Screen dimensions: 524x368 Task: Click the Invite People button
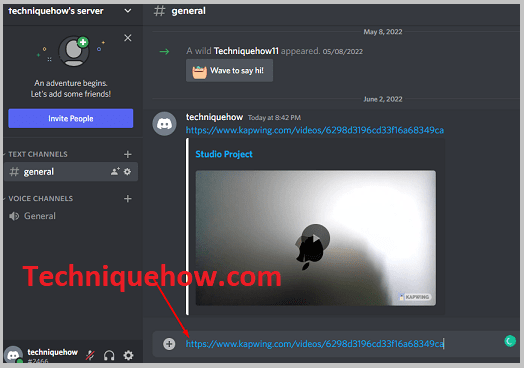(71, 118)
